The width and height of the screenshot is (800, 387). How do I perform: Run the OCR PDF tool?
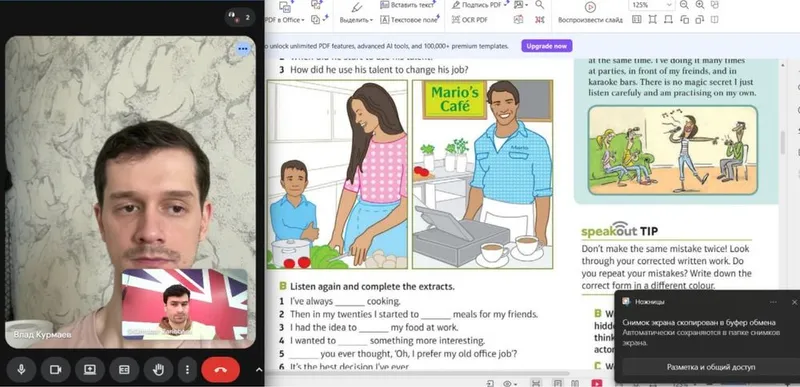pyautogui.click(x=470, y=20)
